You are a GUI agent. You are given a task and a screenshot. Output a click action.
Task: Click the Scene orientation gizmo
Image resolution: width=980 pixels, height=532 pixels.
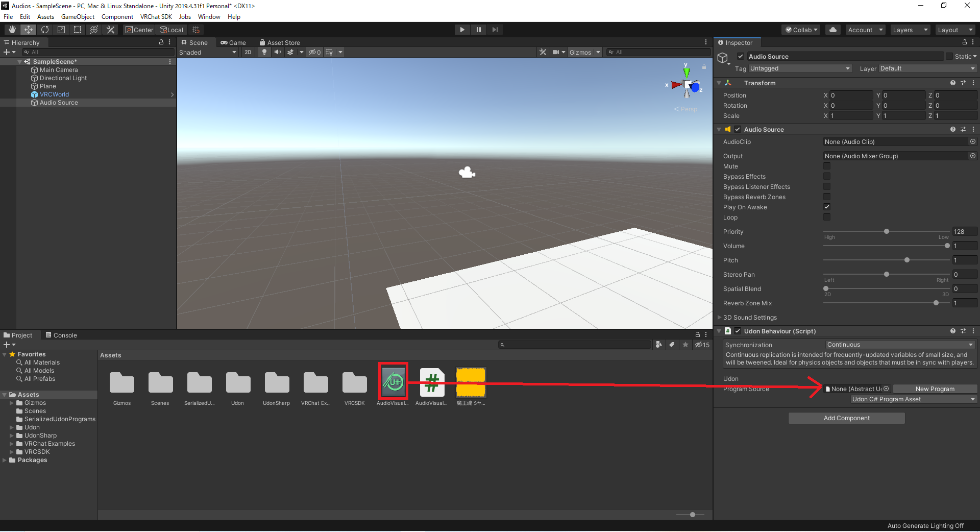tap(687, 85)
